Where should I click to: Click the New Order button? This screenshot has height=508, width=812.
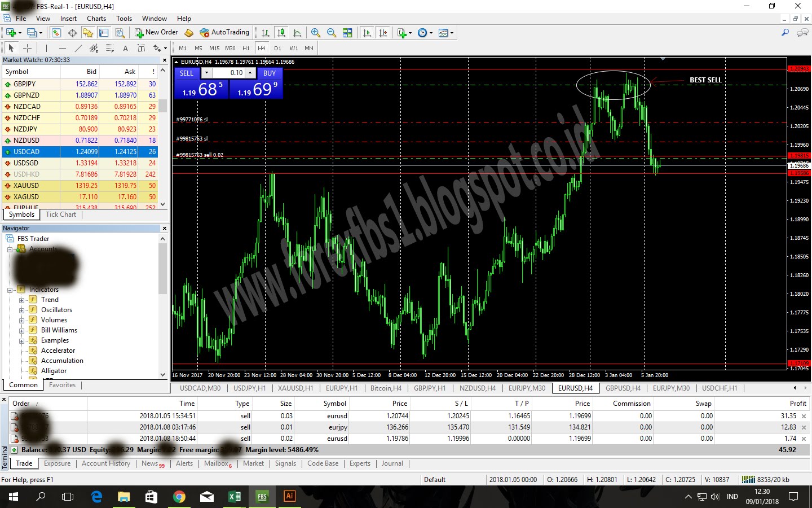pos(157,33)
